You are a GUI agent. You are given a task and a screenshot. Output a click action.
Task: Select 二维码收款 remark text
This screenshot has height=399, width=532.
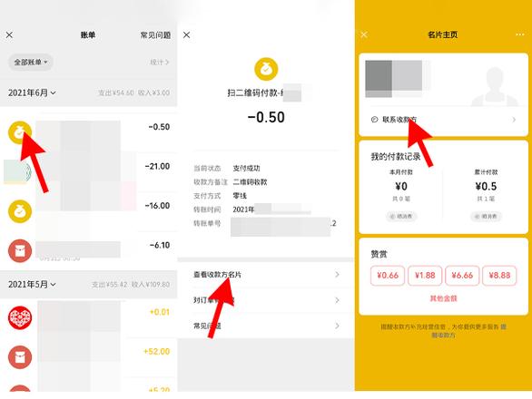(250, 182)
